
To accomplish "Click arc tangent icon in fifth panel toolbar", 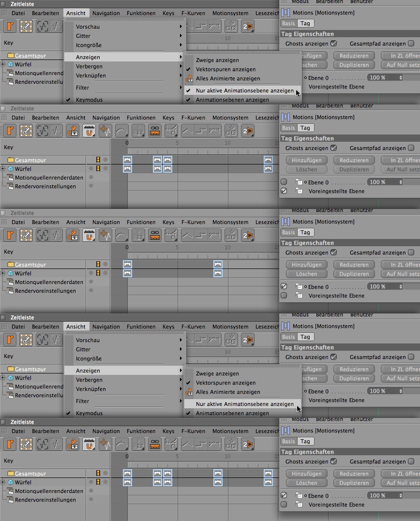I will click(x=121, y=445).
